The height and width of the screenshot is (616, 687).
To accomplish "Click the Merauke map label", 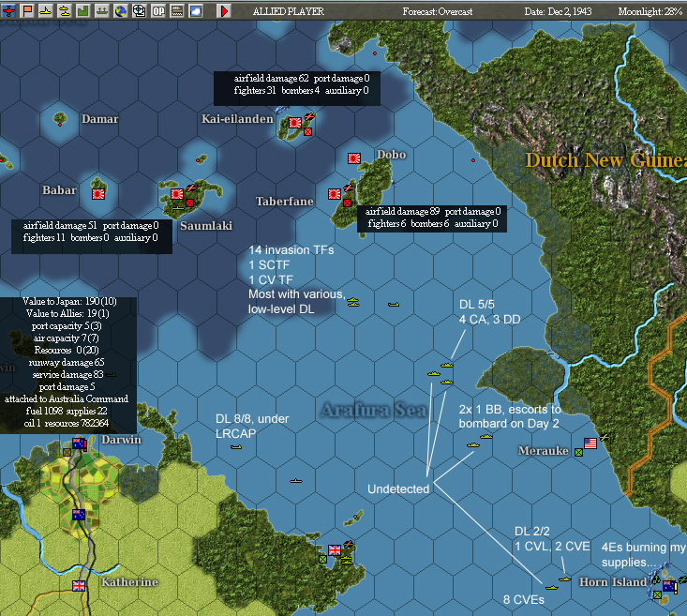I will [x=544, y=451].
